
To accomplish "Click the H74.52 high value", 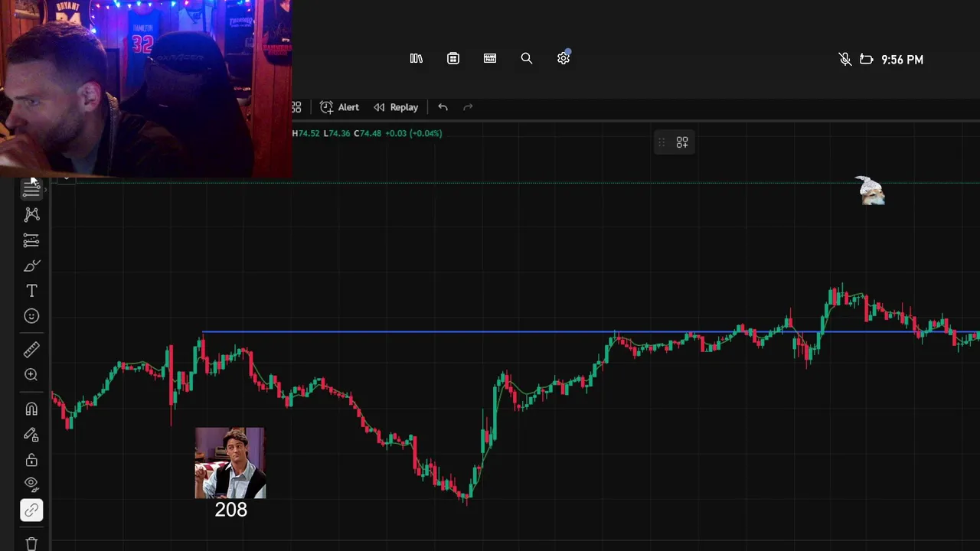I will click(x=305, y=133).
